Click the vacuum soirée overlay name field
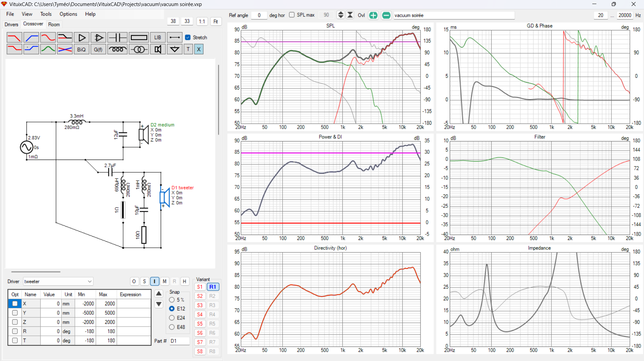Viewport: 644px width, 361px height. click(454, 15)
